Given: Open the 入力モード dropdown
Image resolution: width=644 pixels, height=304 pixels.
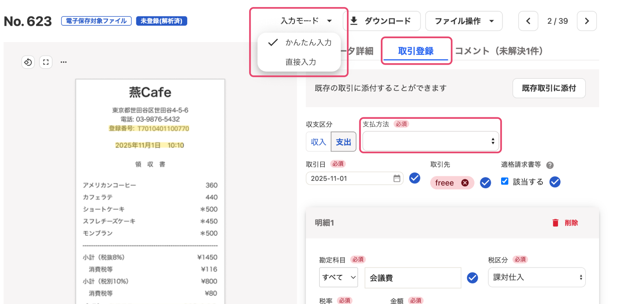Looking at the screenshot, I should pyautogui.click(x=306, y=21).
